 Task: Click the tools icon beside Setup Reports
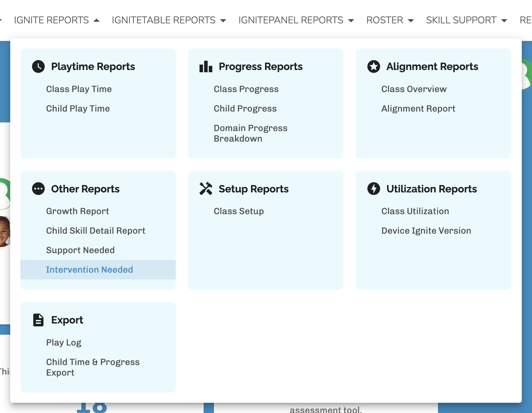pos(206,189)
